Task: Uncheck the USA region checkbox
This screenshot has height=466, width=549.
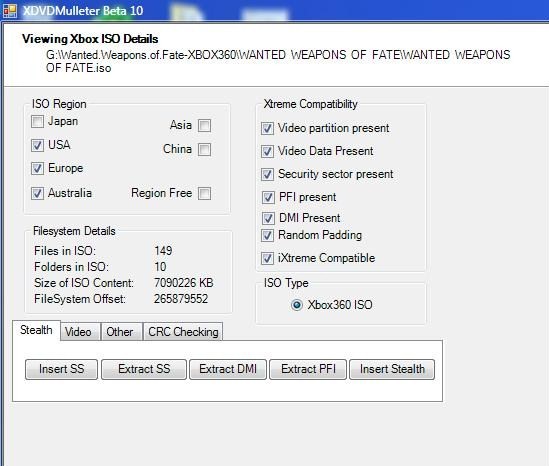Action: (37, 145)
